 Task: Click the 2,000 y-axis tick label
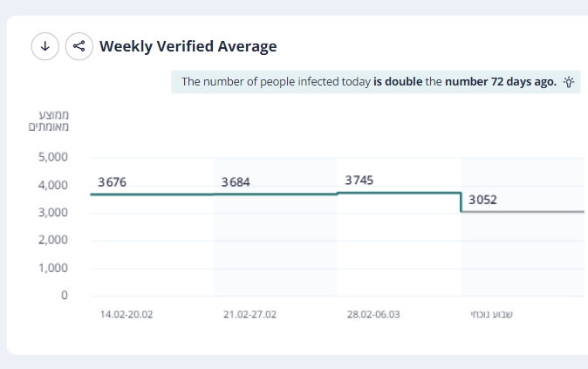[x=53, y=240]
